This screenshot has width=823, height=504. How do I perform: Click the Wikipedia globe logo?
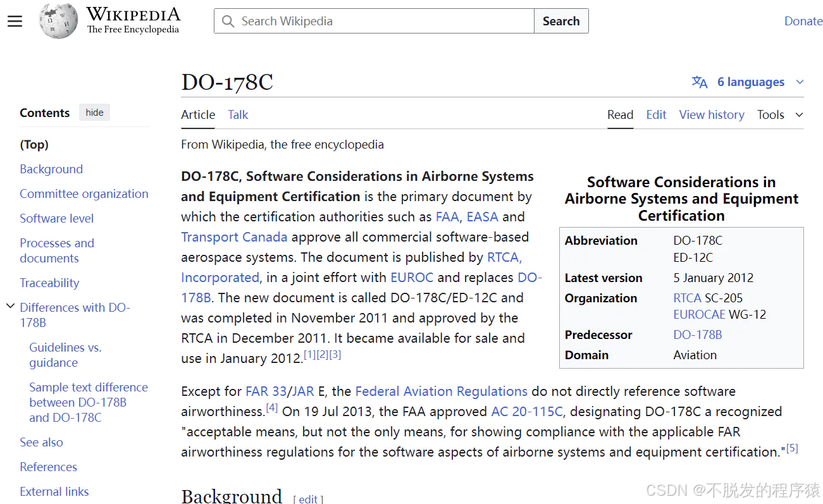[58, 21]
